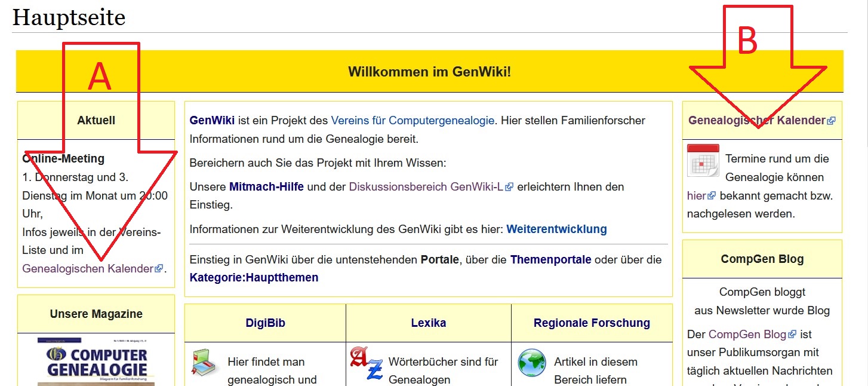Open the Lexika portal heading
868x386 pixels.
429,323
